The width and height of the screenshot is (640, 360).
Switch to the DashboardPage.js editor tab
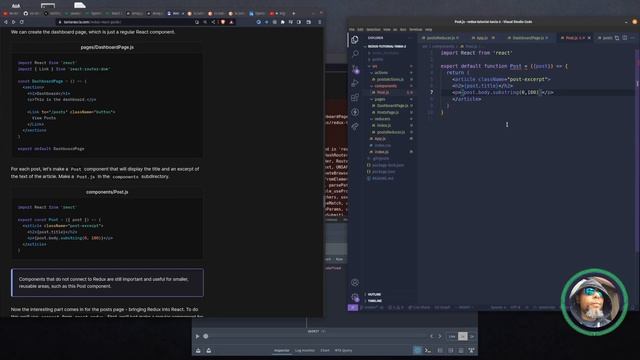coord(528,38)
